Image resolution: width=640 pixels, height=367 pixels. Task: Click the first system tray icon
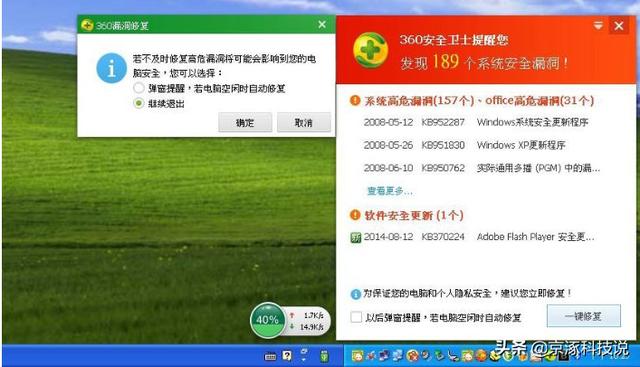pos(358,356)
